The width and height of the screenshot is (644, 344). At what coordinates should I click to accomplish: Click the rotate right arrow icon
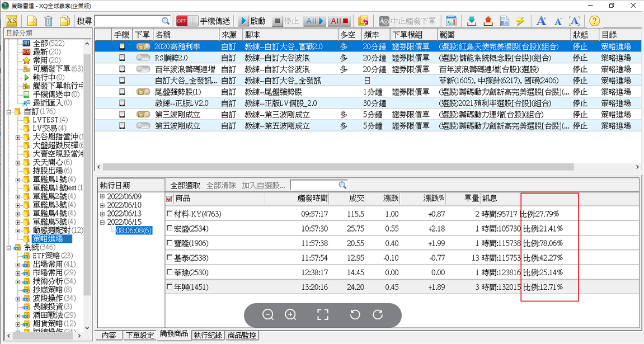pos(378,314)
